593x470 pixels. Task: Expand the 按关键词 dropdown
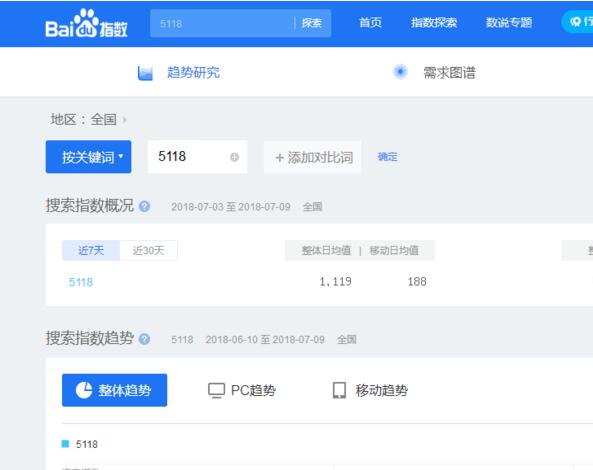tap(88, 157)
